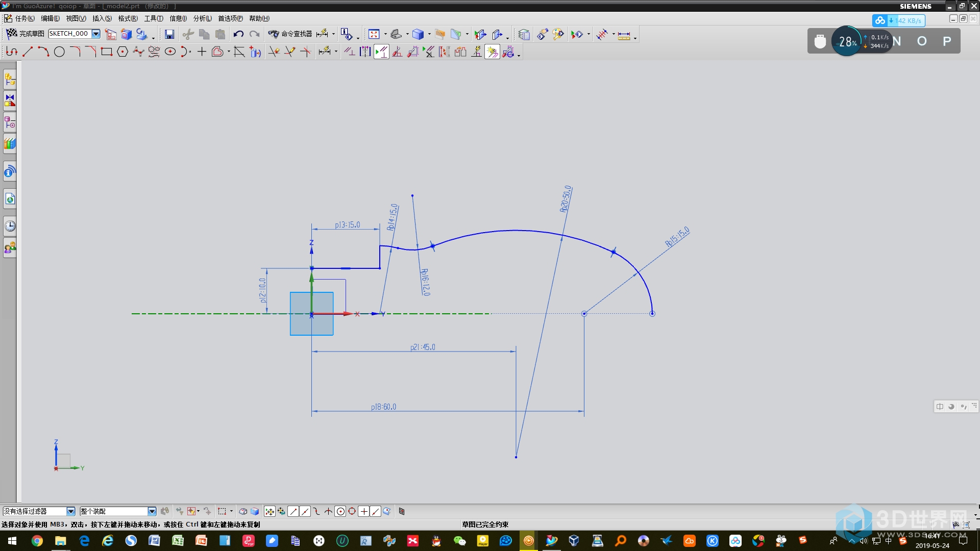Select the Make Corner tool
The height and width of the screenshot is (551, 980).
tap(305, 52)
